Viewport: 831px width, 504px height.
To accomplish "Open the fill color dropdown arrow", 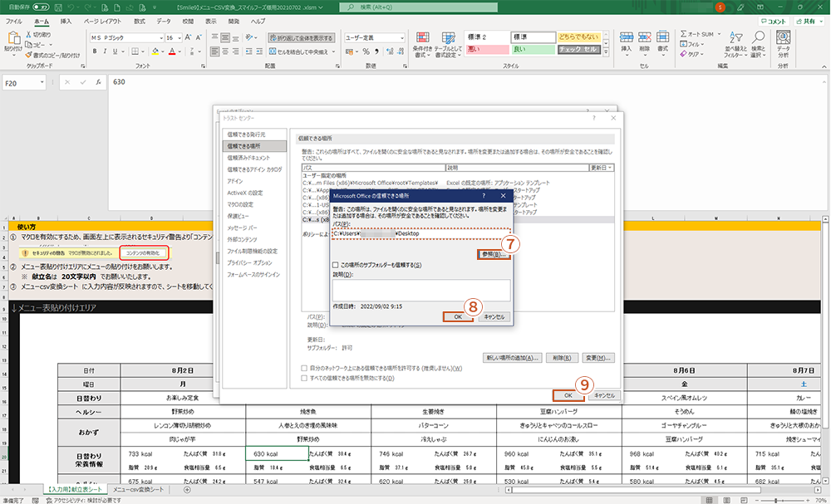I will [x=163, y=51].
